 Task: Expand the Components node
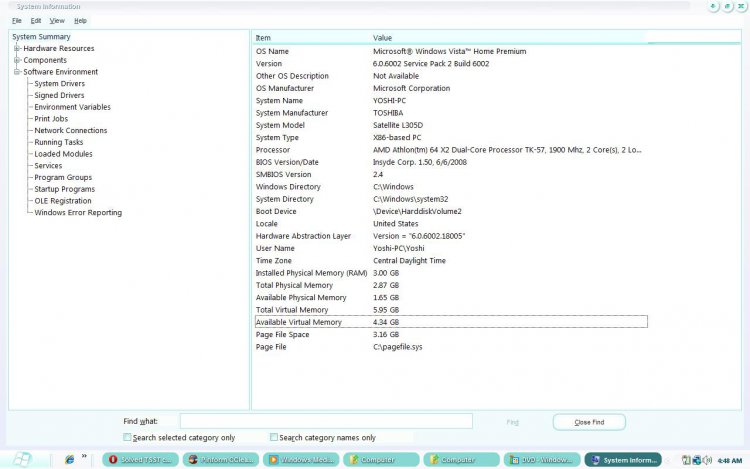[x=17, y=60]
